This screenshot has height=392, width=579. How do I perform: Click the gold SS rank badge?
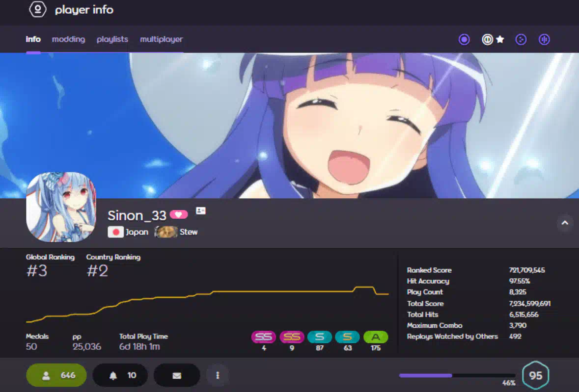click(x=292, y=337)
